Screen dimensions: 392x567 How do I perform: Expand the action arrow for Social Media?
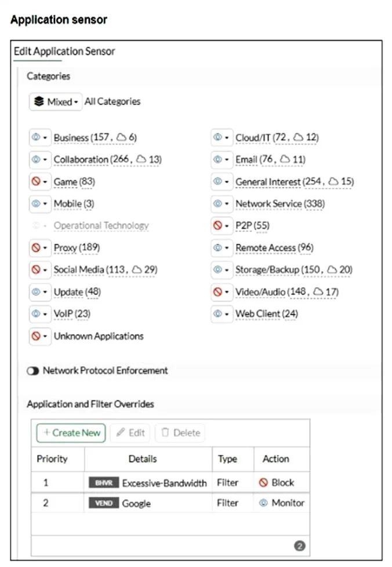point(45,270)
